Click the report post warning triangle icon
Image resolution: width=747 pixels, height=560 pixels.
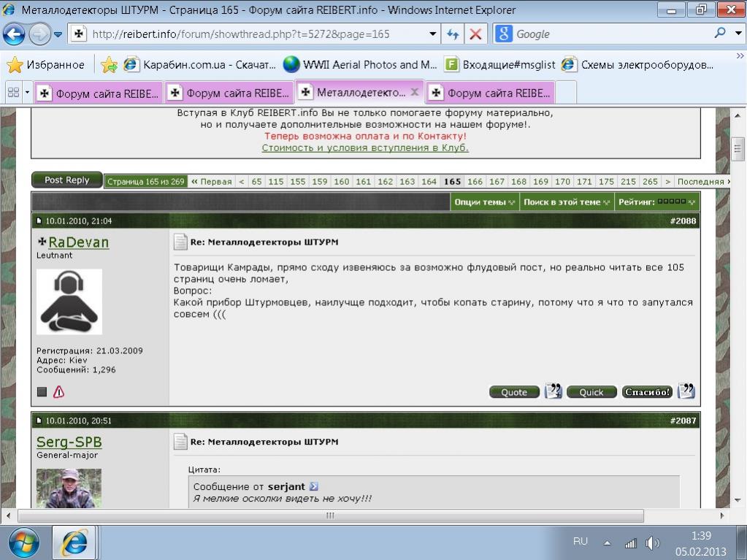coord(59,392)
